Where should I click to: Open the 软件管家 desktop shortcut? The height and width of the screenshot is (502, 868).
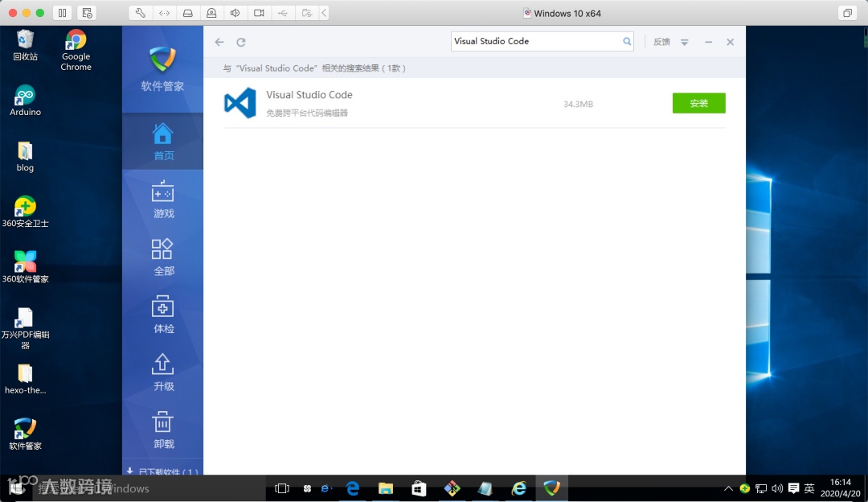coord(25,434)
